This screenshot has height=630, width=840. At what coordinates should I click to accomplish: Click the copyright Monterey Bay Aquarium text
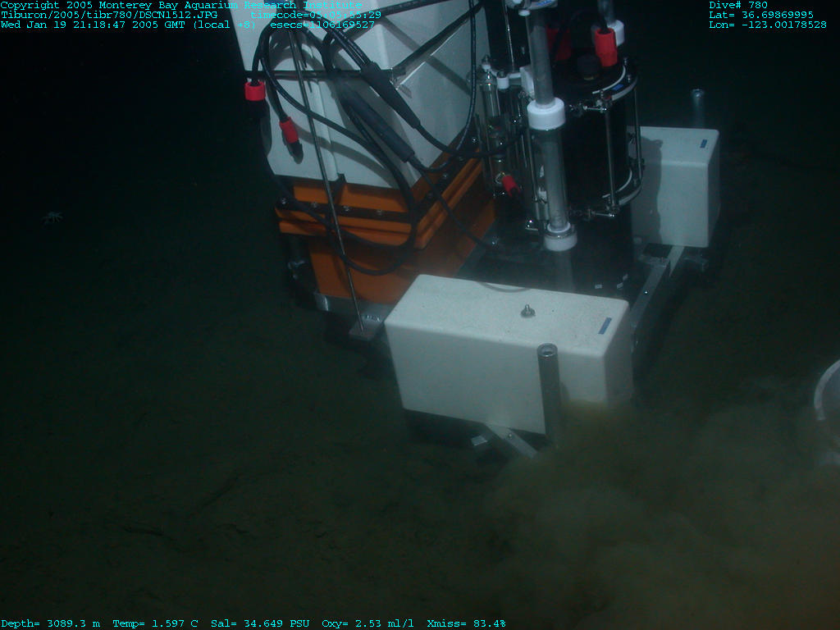pyautogui.click(x=180, y=5)
